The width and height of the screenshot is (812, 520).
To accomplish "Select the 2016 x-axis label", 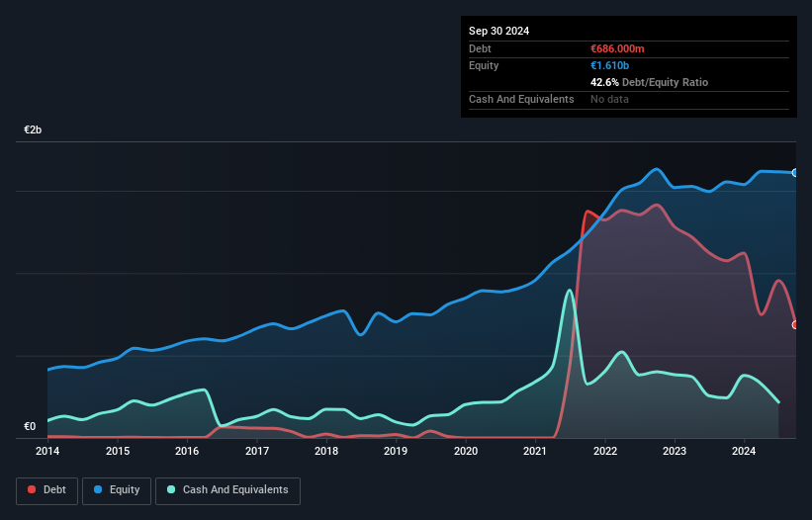I will click(x=187, y=451).
